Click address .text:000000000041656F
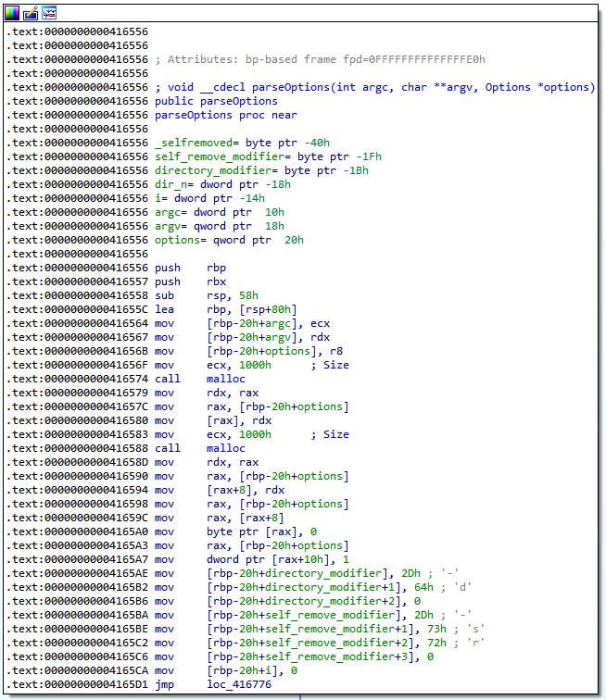 coord(77,365)
